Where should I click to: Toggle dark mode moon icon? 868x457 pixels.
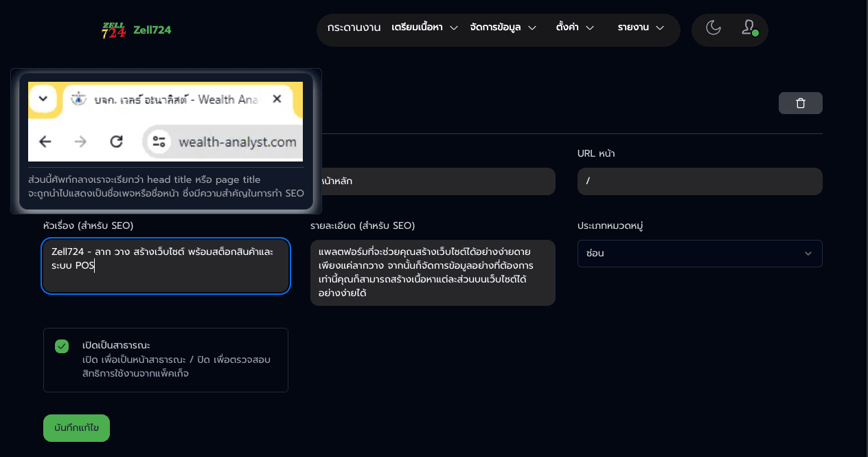[x=713, y=28]
